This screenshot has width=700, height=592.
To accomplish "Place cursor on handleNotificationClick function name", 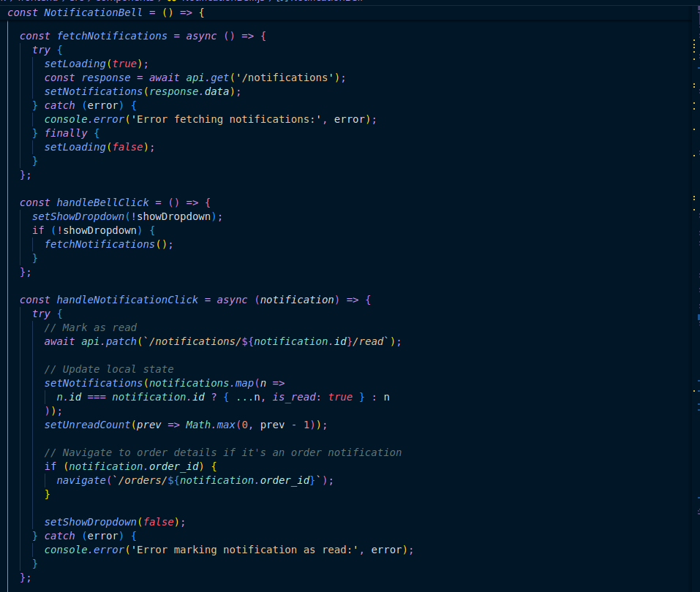I will pyautogui.click(x=127, y=300).
